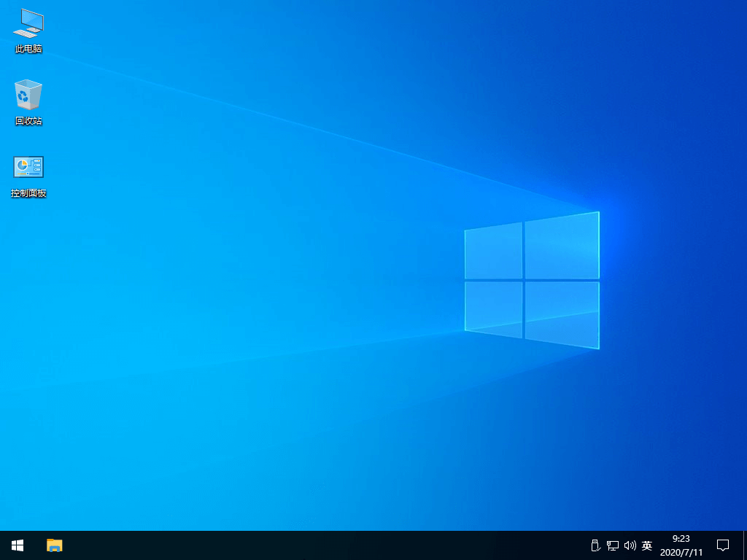Click the 2020/7/11 date in the taskbar
The width and height of the screenshot is (747, 560).
[x=681, y=552]
